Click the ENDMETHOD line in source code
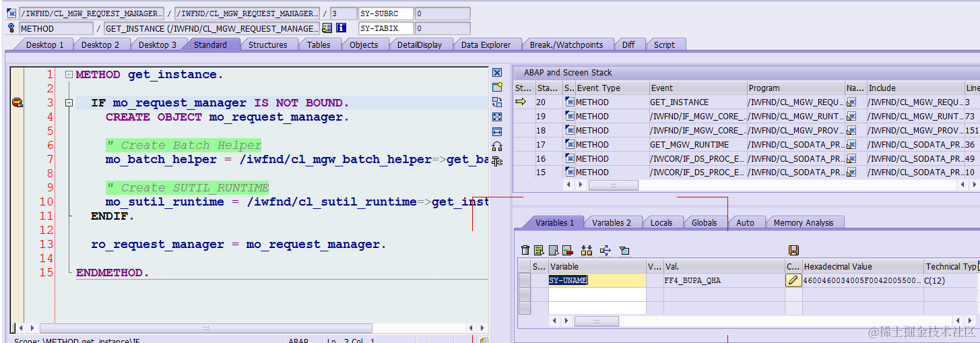980x343 pixels. point(112,273)
